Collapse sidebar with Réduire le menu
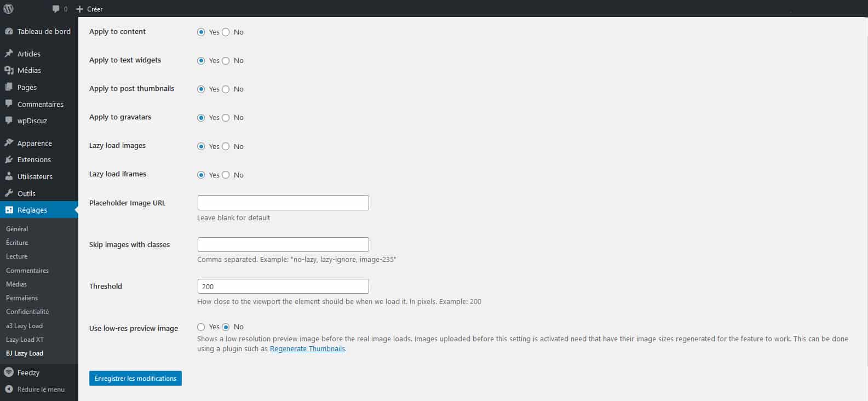Image resolution: width=868 pixels, height=401 pixels. pos(35,389)
